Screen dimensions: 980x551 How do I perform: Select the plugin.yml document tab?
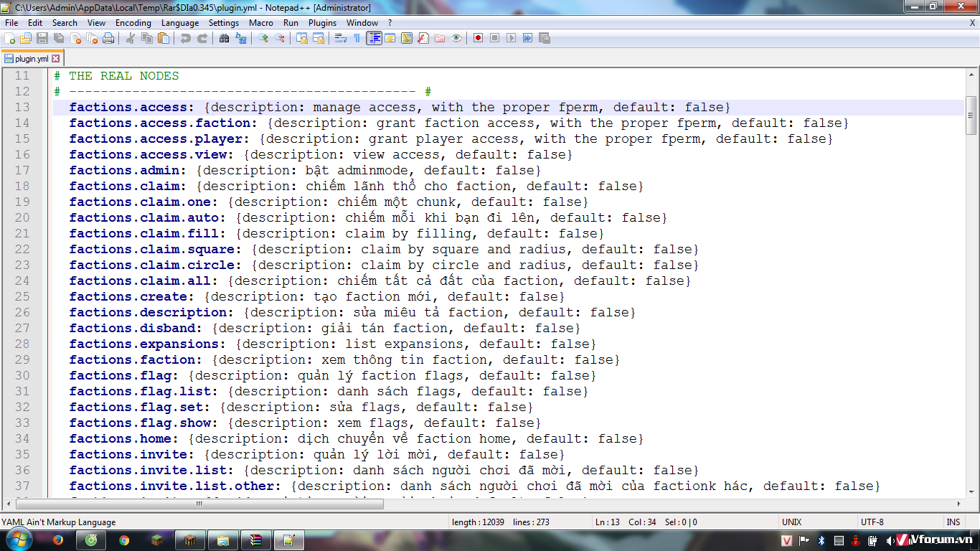click(x=33, y=59)
